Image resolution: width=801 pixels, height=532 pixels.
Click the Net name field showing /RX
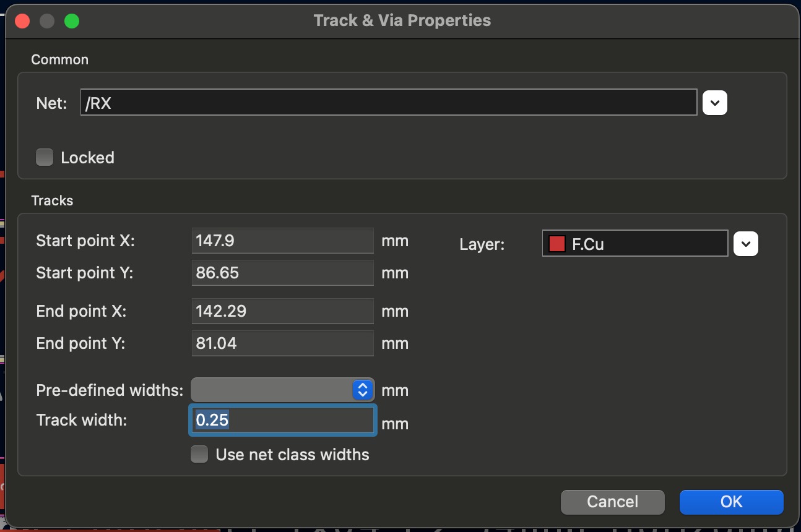[x=388, y=103]
